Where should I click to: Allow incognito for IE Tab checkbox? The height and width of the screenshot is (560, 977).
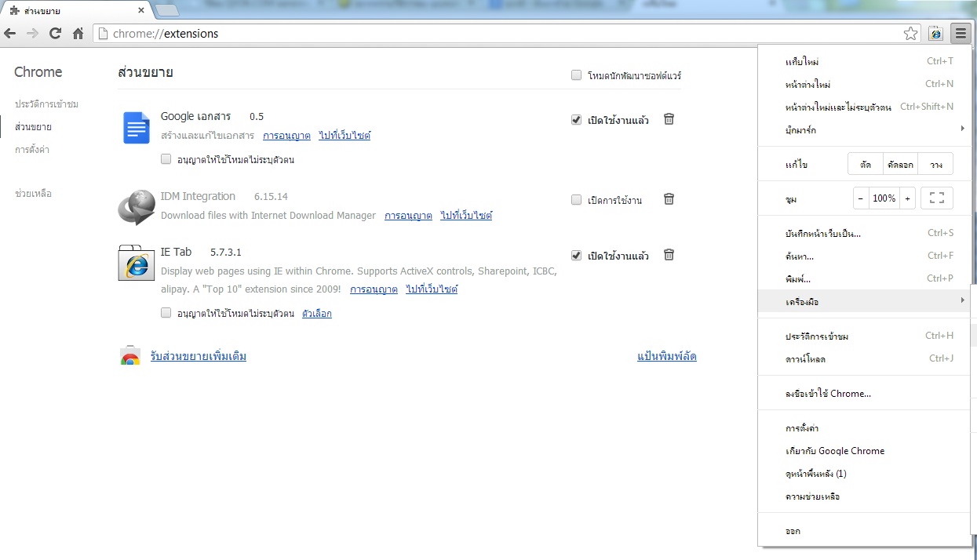click(166, 313)
